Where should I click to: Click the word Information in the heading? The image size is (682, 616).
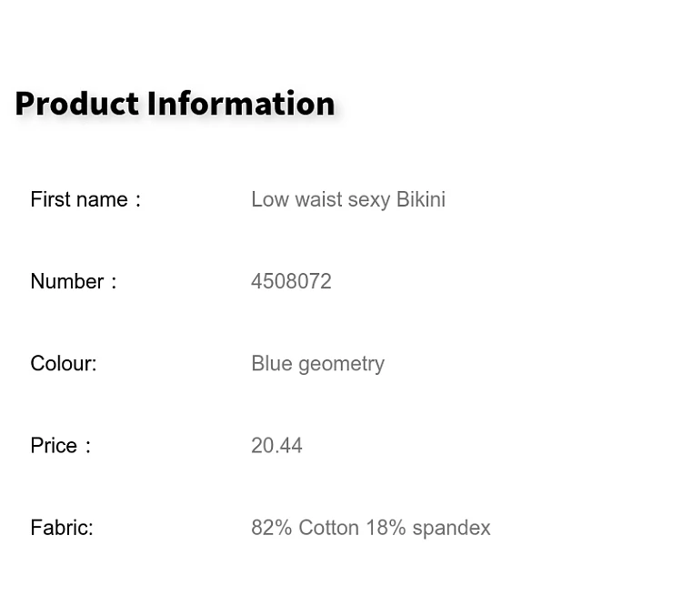tap(241, 104)
